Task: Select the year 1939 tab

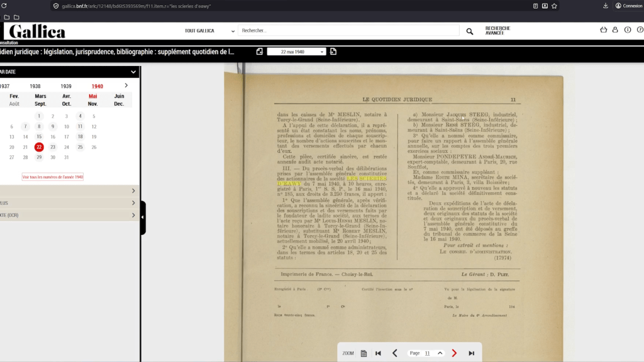Action: pyautogui.click(x=66, y=86)
